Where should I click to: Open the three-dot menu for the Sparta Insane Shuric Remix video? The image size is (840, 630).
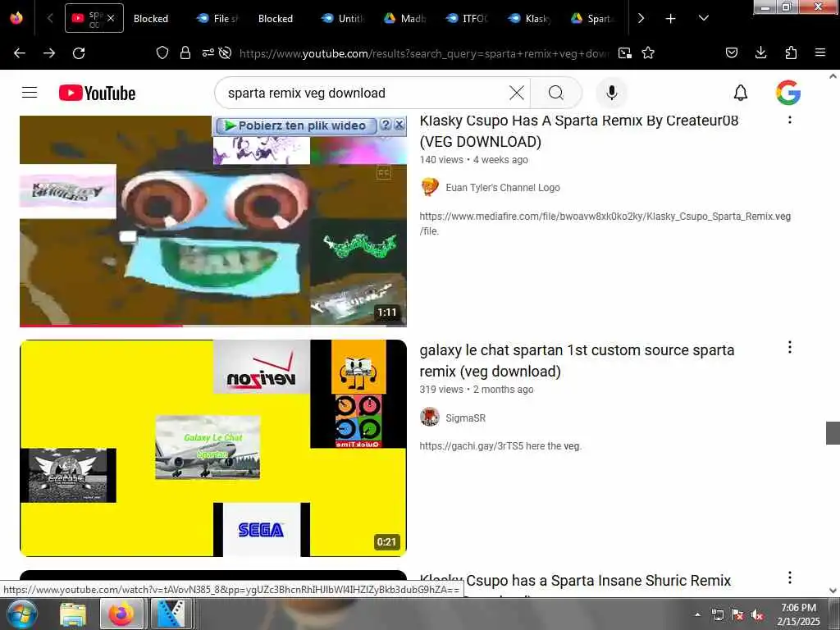tap(790, 577)
